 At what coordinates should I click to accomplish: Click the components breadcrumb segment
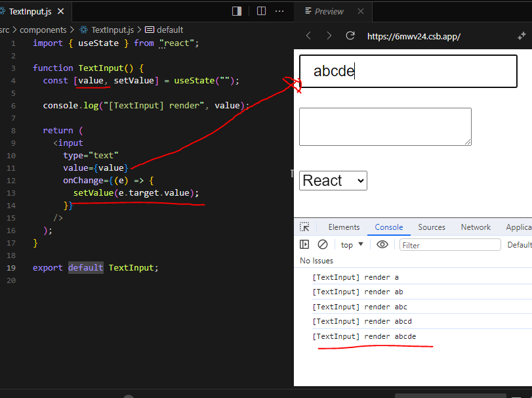coord(43,30)
